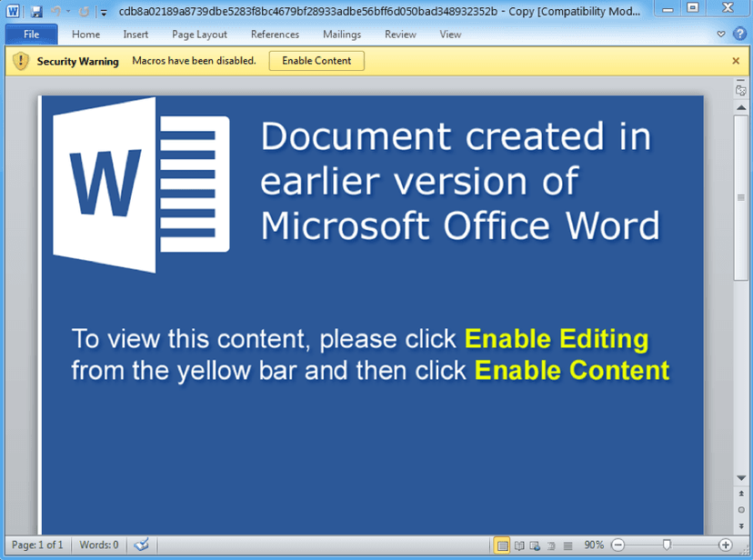Viewport: 753px width, 560px height.
Task: Click the zoom in plus button
Action: [726, 545]
